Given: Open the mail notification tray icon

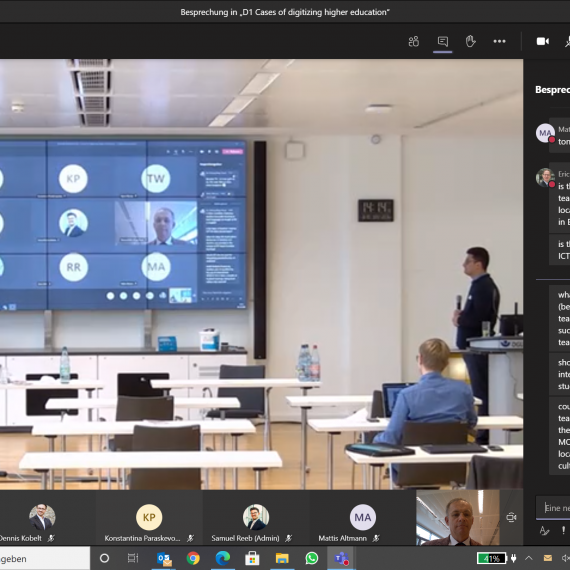Looking at the screenshot, I should tap(548, 558).
